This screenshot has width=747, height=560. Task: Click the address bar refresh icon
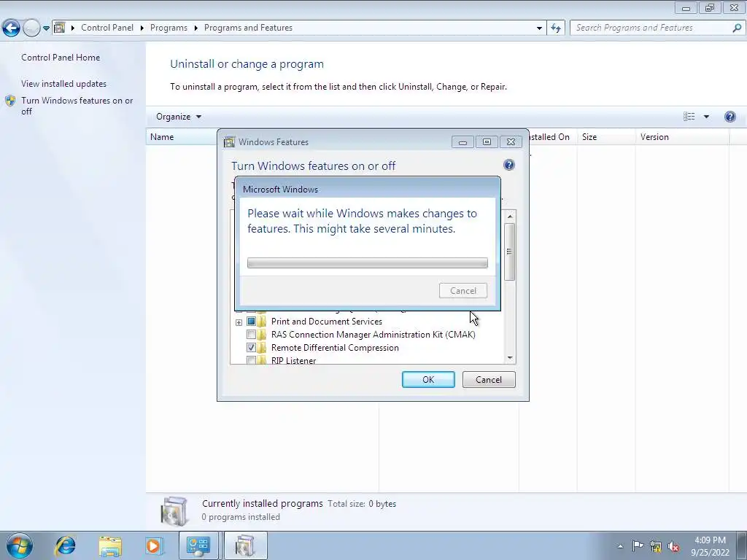555,28
